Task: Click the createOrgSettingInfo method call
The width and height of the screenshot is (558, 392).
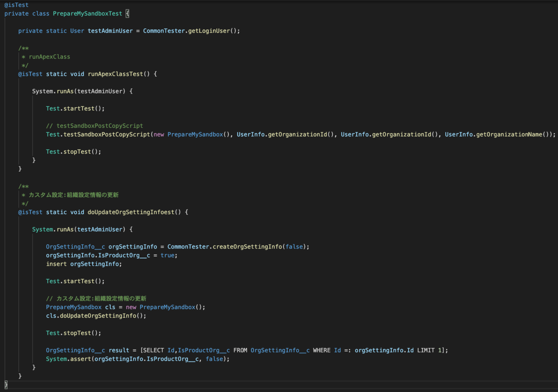Action: click(247, 247)
